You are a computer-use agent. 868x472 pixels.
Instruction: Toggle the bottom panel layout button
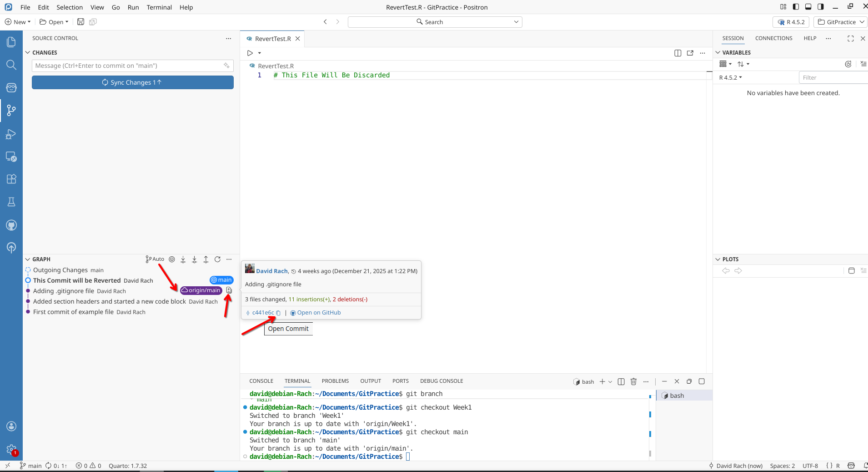(808, 7)
